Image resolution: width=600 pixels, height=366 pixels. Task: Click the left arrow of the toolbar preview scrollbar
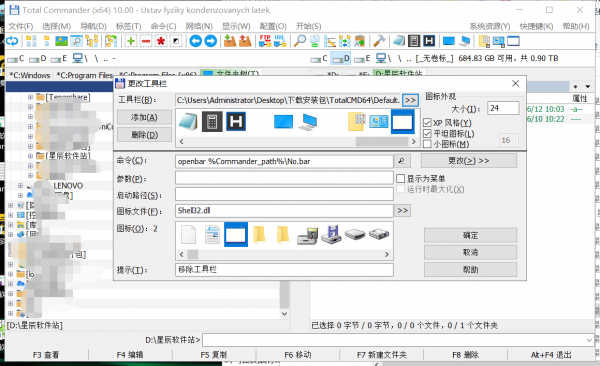pos(181,142)
